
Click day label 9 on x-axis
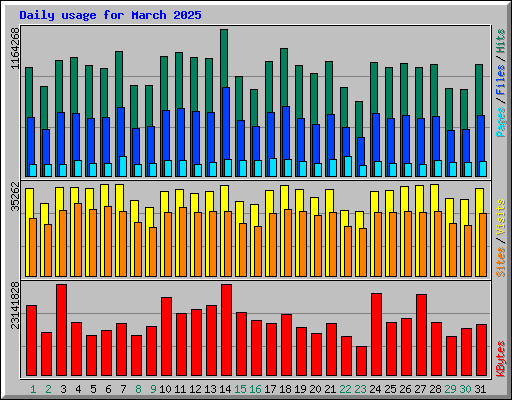point(153,389)
